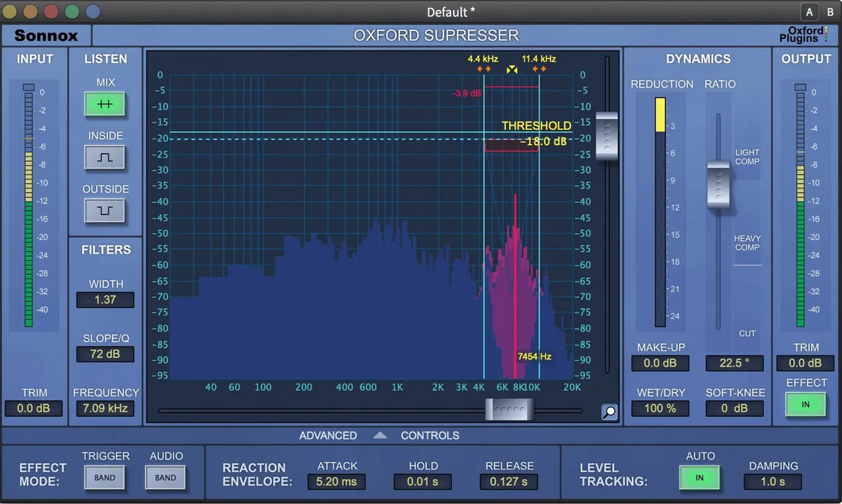Collapse the ADVANCED CONTROLS section
The image size is (842, 504).
[380, 435]
